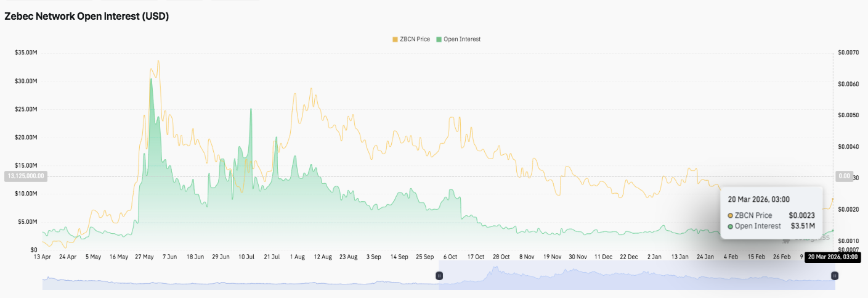Click the Zebec Network Open Interest title
The width and height of the screenshot is (868, 298).
(x=87, y=17)
